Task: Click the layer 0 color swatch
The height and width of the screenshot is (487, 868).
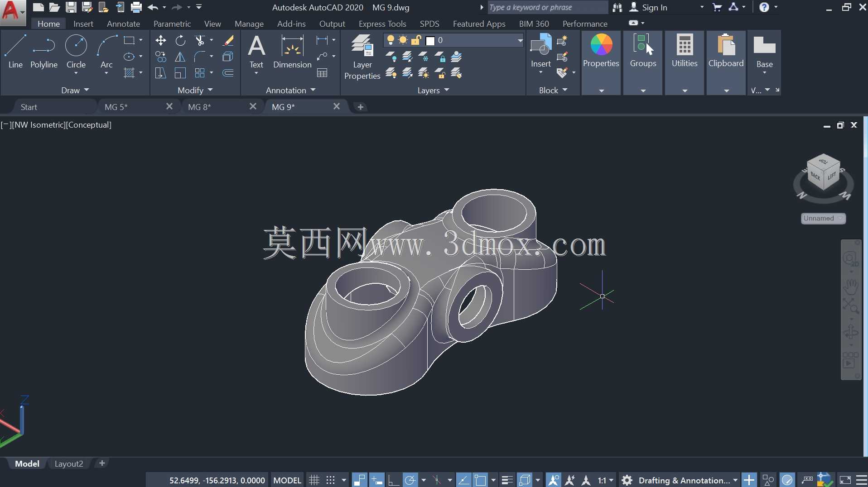Action: pos(430,41)
